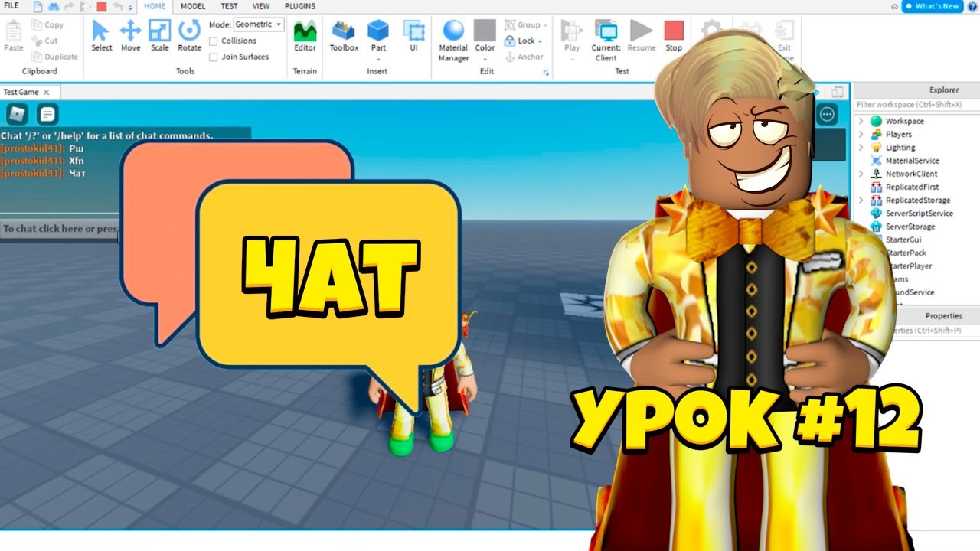Expand the ReplicatedStorage tree node

(861, 200)
